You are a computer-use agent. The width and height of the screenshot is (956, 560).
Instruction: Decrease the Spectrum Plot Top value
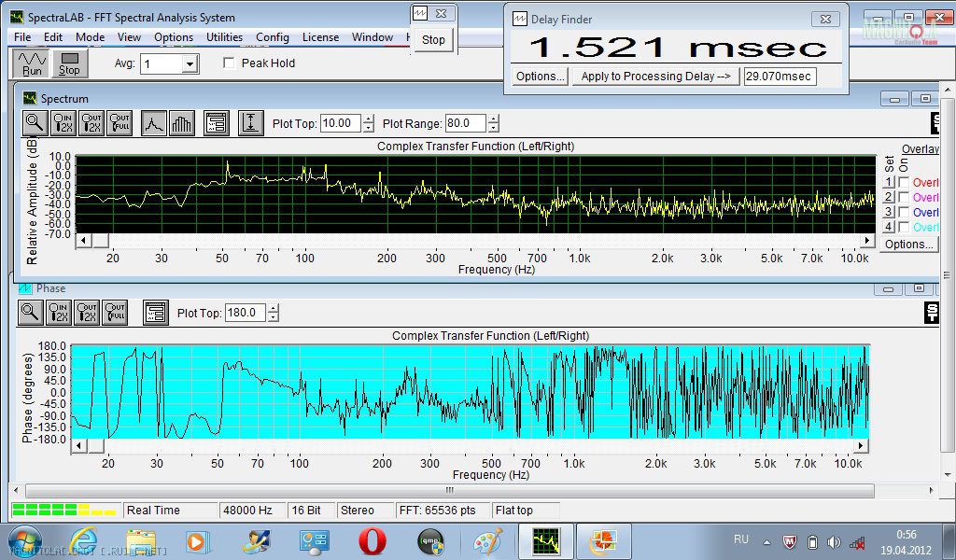[x=368, y=128]
